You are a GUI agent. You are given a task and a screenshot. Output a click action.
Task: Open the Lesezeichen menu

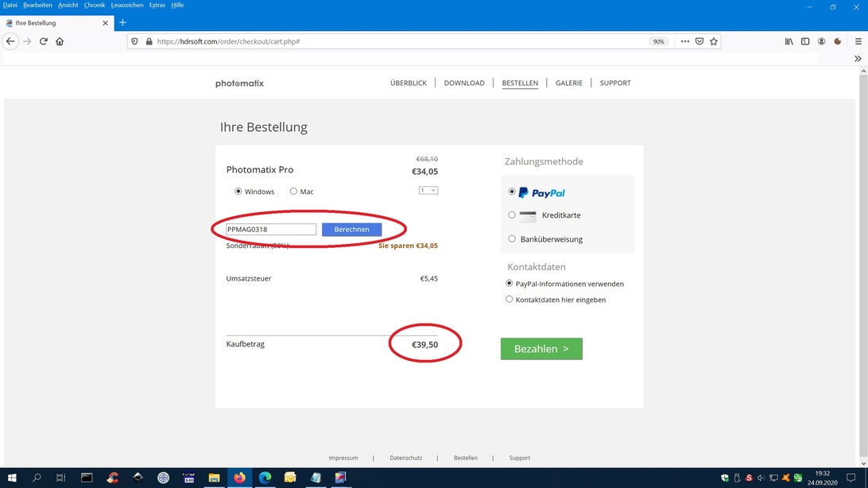(127, 5)
